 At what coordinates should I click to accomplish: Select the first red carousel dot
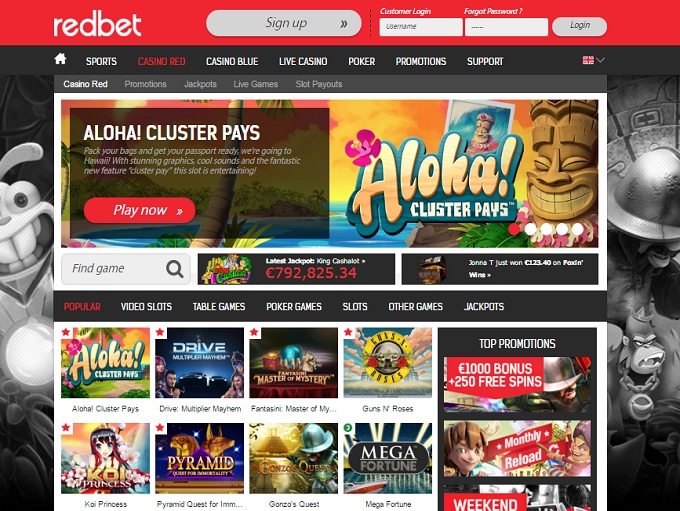[514, 229]
